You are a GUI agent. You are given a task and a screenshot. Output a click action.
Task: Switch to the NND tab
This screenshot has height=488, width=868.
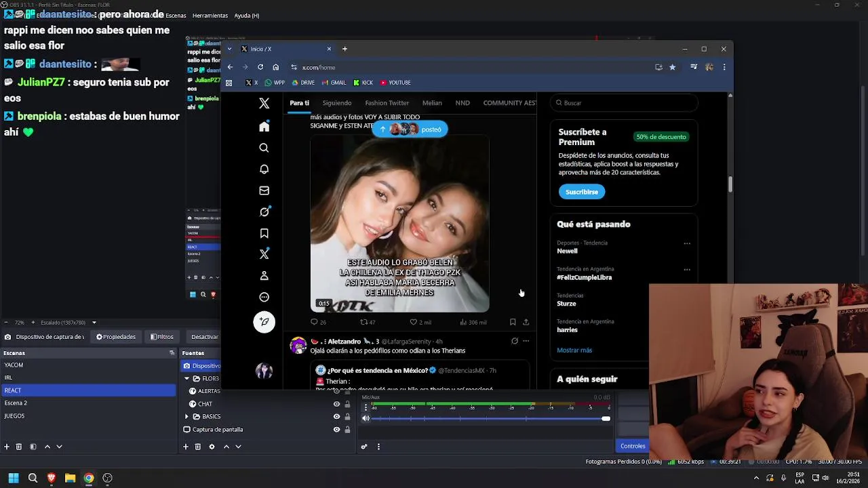point(462,103)
